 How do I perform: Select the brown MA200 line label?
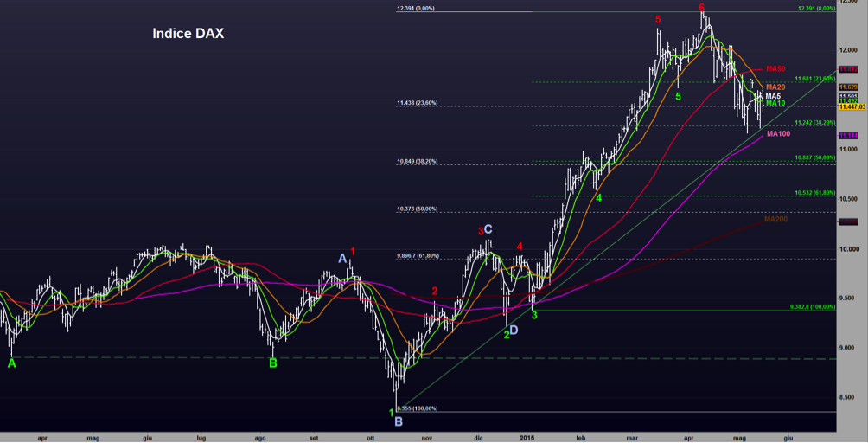[x=775, y=219]
